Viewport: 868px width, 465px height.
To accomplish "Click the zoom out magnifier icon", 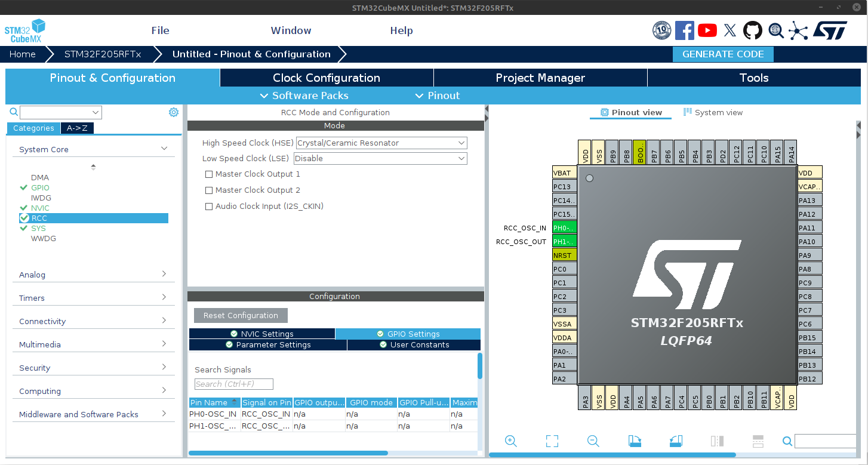I will pyautogui.click(x=593, y=441).
